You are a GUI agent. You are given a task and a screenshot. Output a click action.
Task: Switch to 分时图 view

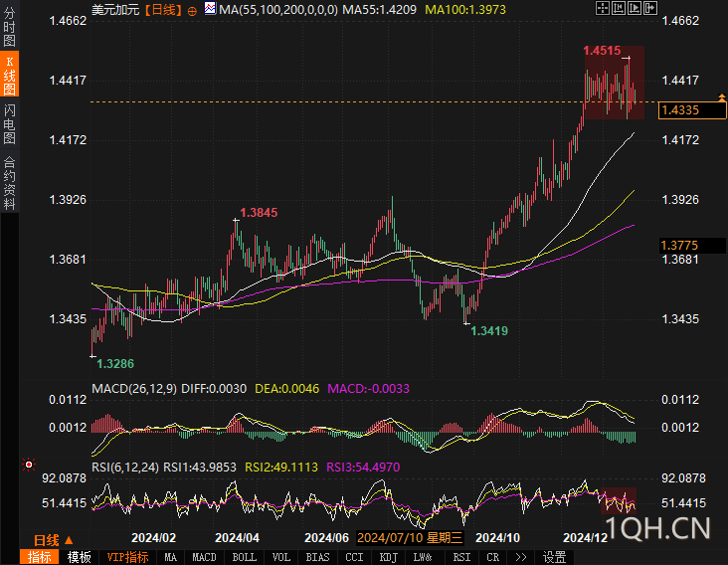[9, 27]
